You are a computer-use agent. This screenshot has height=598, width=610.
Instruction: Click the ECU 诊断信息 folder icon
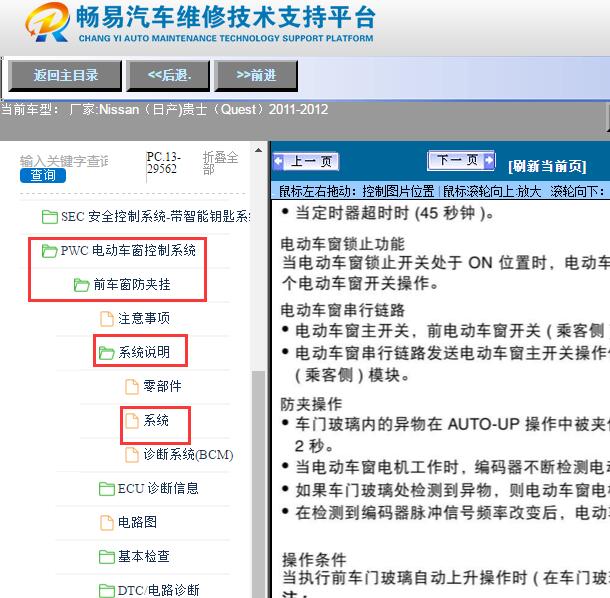pyautogui.click(x=107, y=489)
